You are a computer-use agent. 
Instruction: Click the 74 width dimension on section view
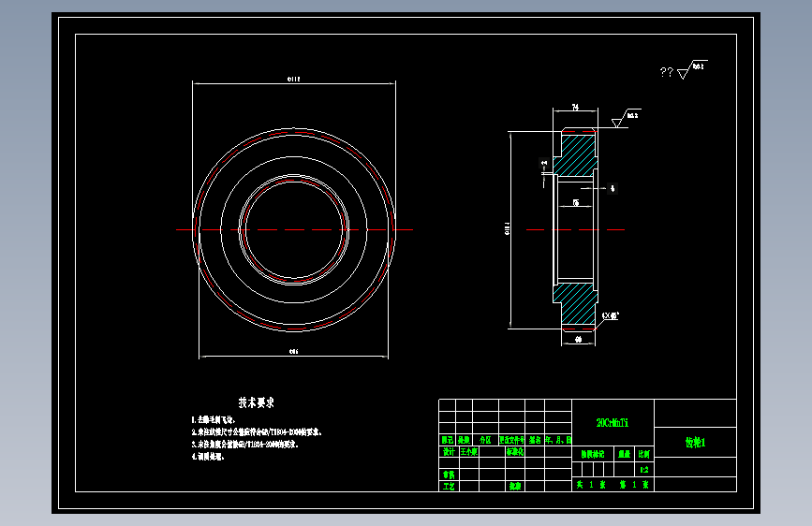pyautogui.click(x=575, y=108)
